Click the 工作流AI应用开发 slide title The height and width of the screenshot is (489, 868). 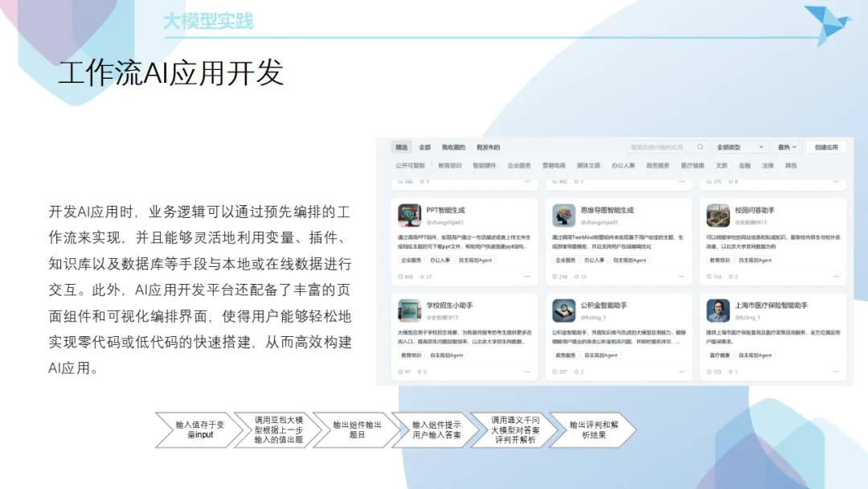coord(171,73)
